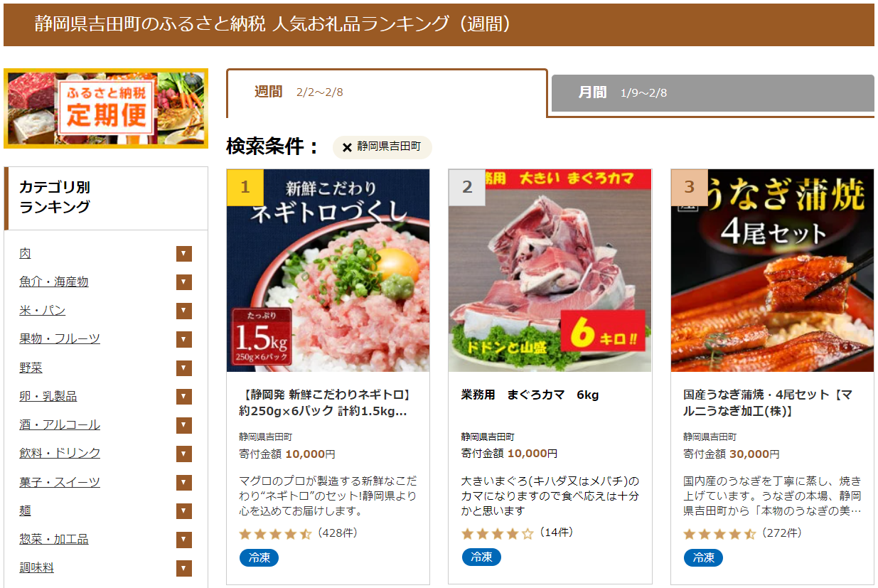This screenshot has width=878, height=588.
Task: Click the arrow icon beside 野菜
Action: click(x=184, y=368)
